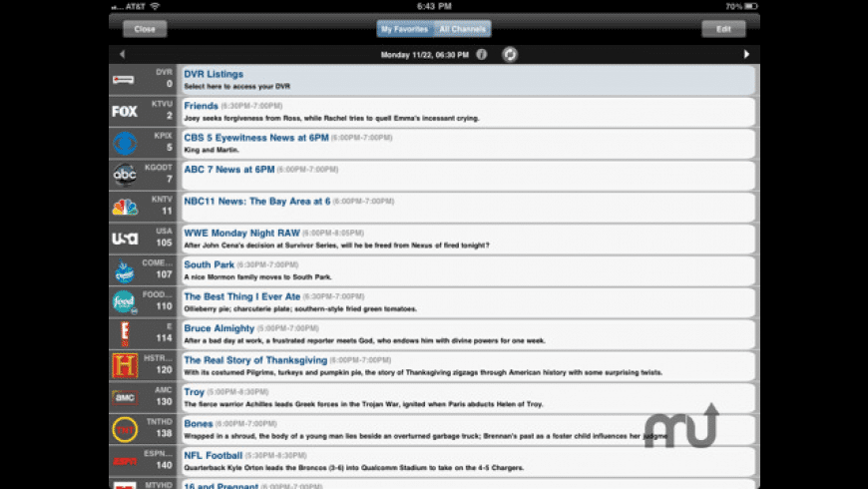Open WWE Monday Night RAW listing

click(x=469, y=239)
